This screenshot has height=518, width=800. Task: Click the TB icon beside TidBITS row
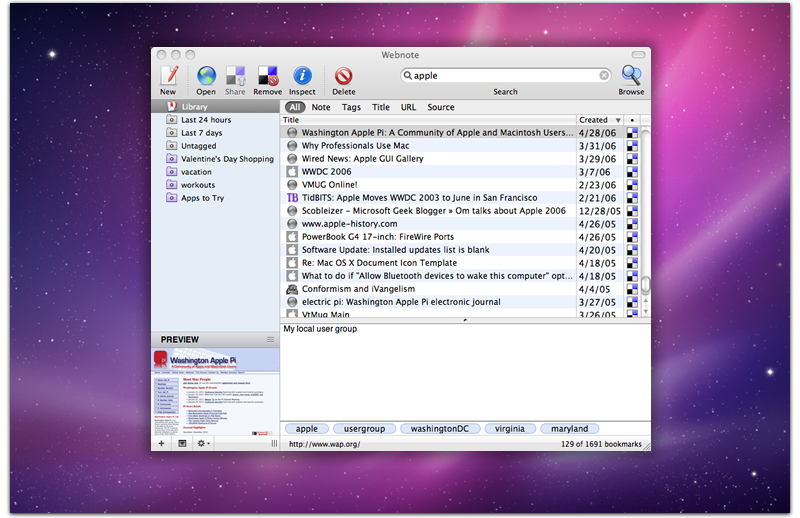point(292,198)
